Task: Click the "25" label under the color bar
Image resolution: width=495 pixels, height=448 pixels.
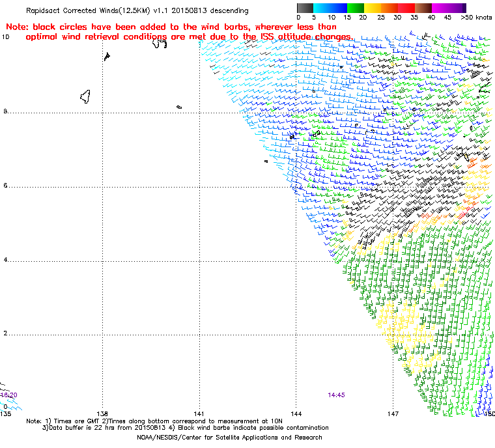Action: 381,18
